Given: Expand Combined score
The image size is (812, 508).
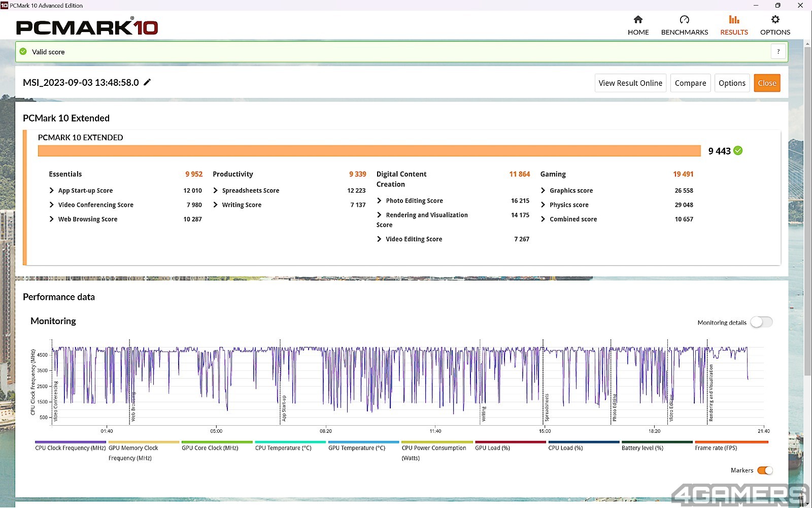Looking at the screenshot, I should coord(543,219).
